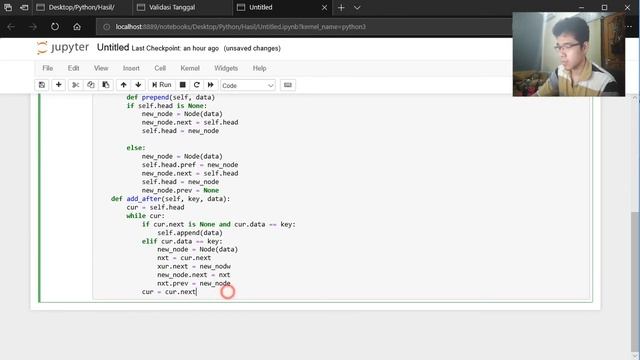This screenshot has width=640, height=360.
Task: Open the View menu
Action: [101, 68]
